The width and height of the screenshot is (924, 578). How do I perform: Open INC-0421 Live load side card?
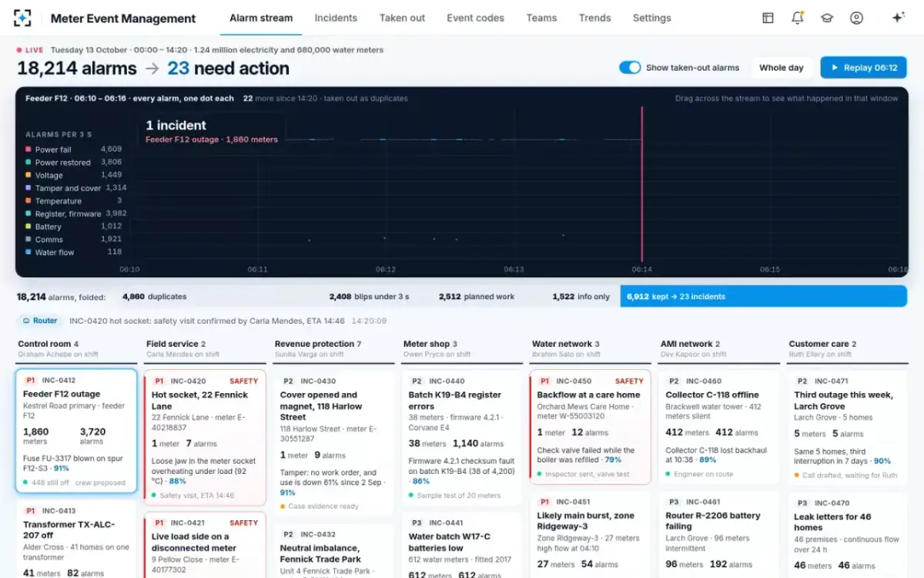click(206, 545)
